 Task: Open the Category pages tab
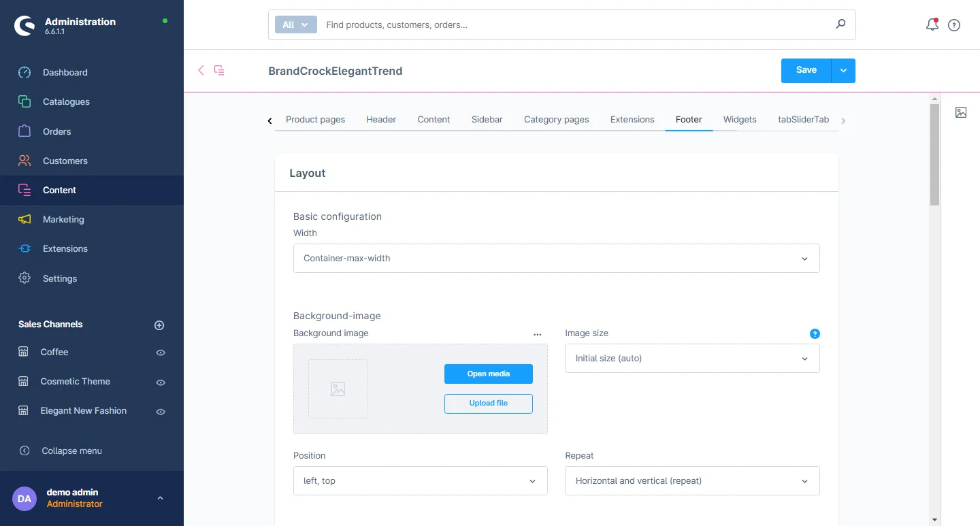click(556, 119)
